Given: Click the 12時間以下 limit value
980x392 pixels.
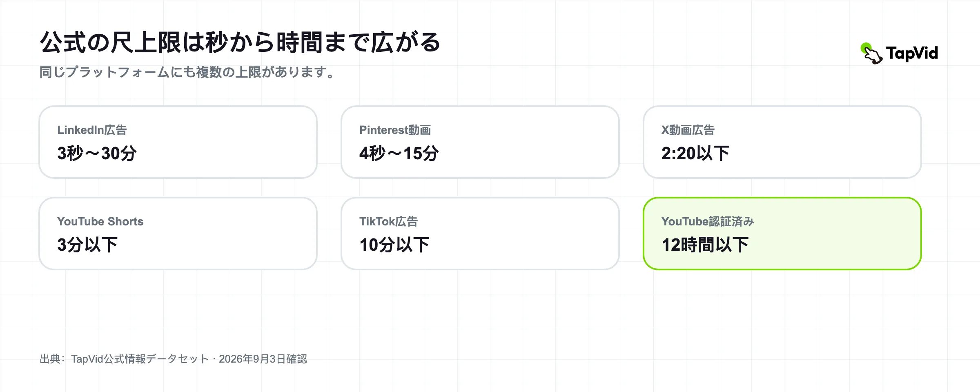Looking at the screenshot, I should 705,245.
